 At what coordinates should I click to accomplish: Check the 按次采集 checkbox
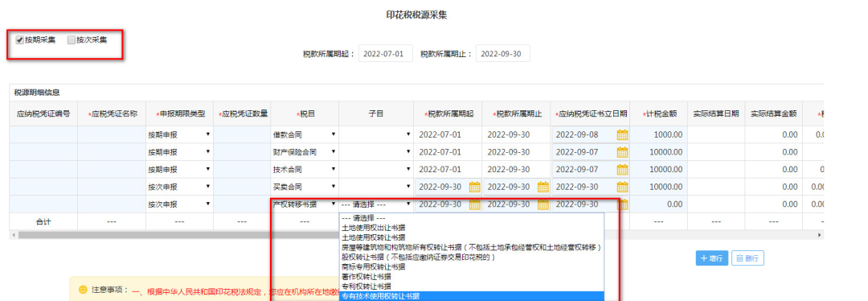pos(72,40)
